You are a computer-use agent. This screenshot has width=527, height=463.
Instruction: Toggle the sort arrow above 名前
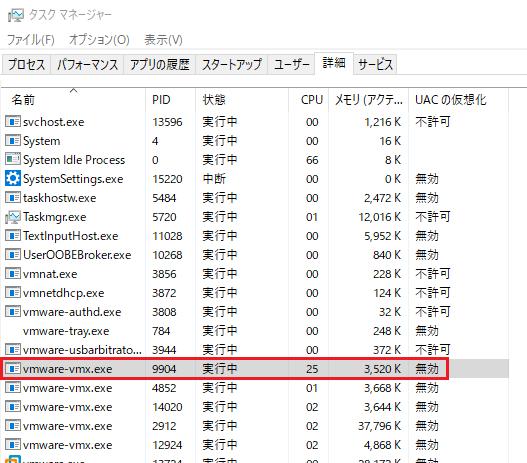tap(74, 91)
